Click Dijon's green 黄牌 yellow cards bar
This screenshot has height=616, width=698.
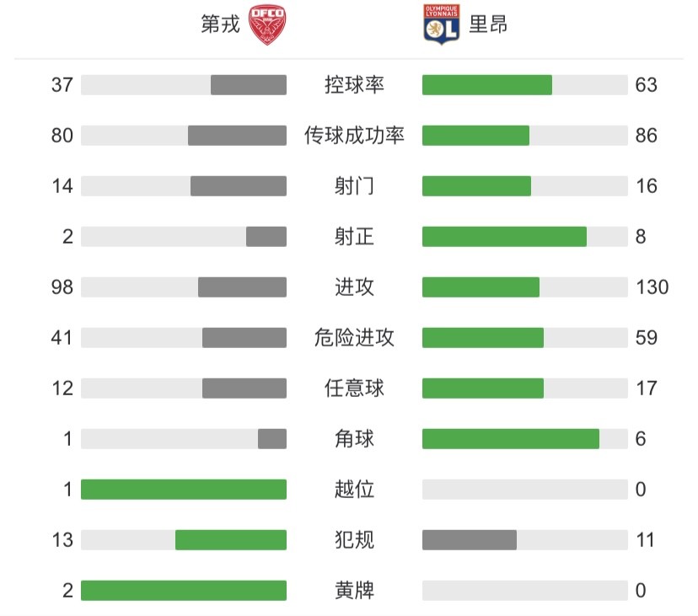[x=184, y=591]
